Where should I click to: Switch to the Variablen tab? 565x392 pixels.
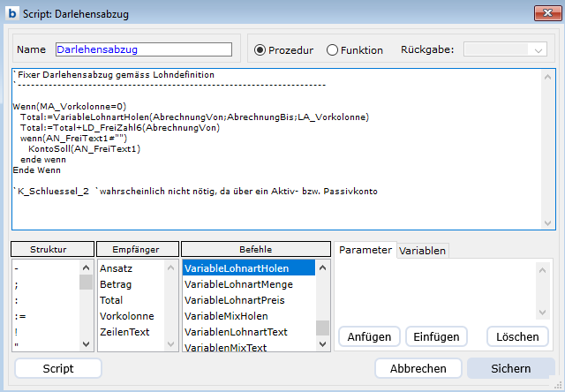(422, 251)
